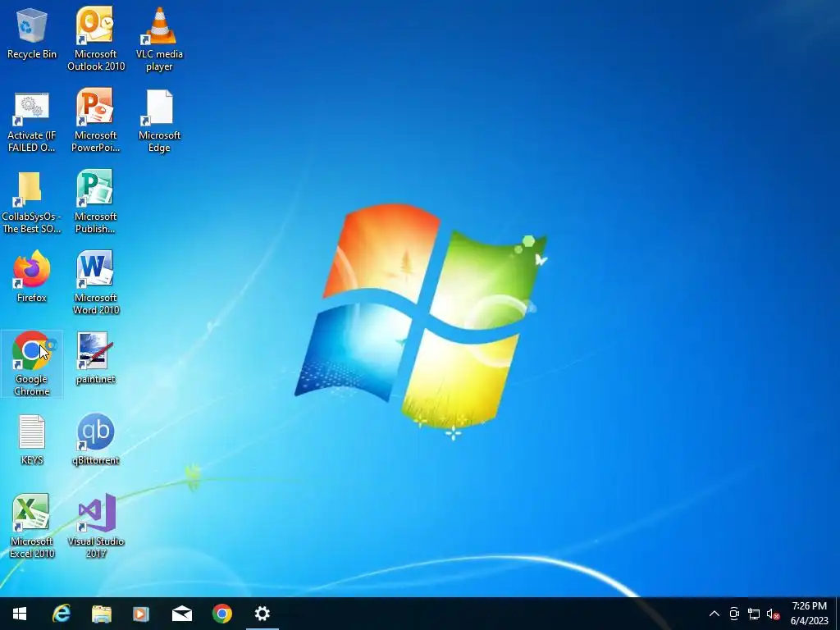Select the Microsoft Edge desktop shortcut
This screenshot has height=630, width=840.
pyautogui.click(x=159, y=121)
